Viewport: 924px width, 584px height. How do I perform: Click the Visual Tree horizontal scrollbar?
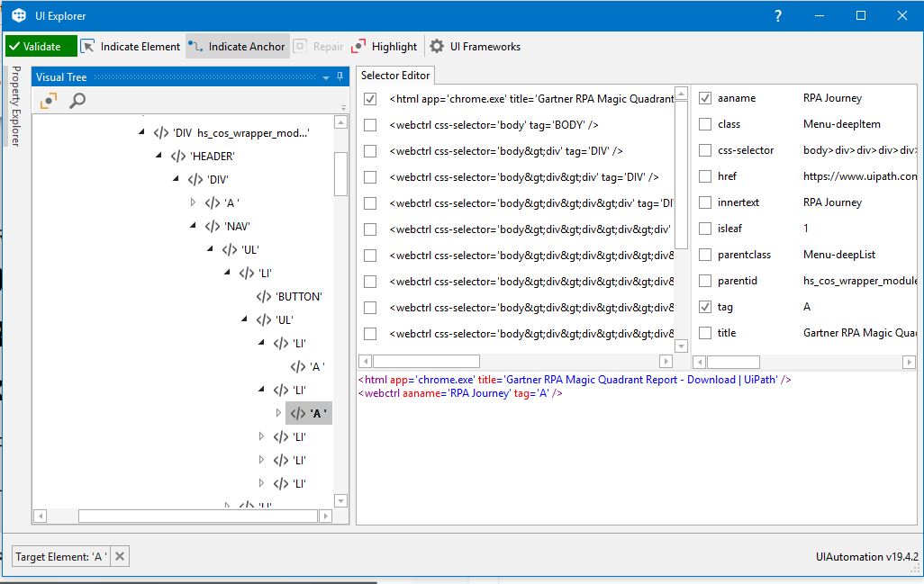pyautogui.click(x=196, y=517)
